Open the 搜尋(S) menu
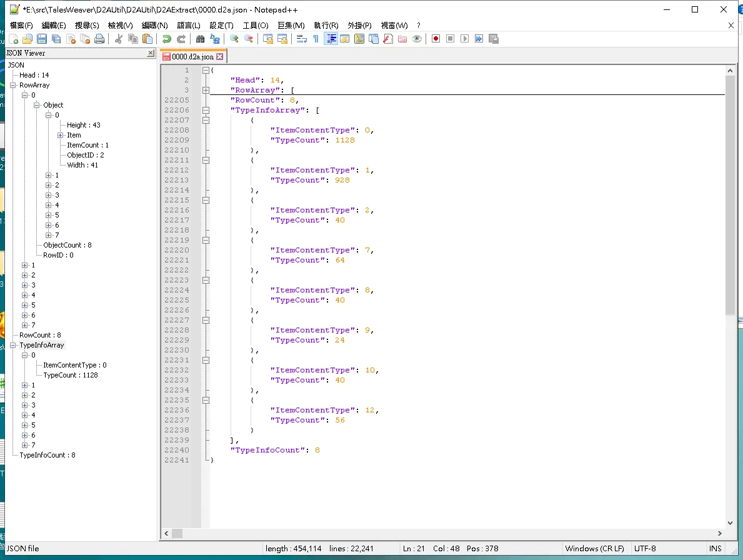This screenshot has width=743, height=560. [87, 25]
